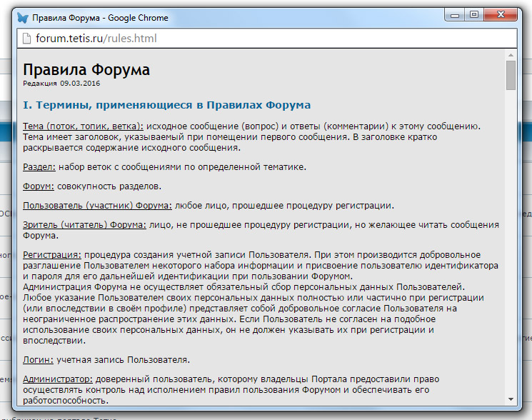Image resolution: width=532 pixels, height=420 pixels.
Task: Click the term "Раздел:"
Action: pyautogui.click(x=39, y=167)
